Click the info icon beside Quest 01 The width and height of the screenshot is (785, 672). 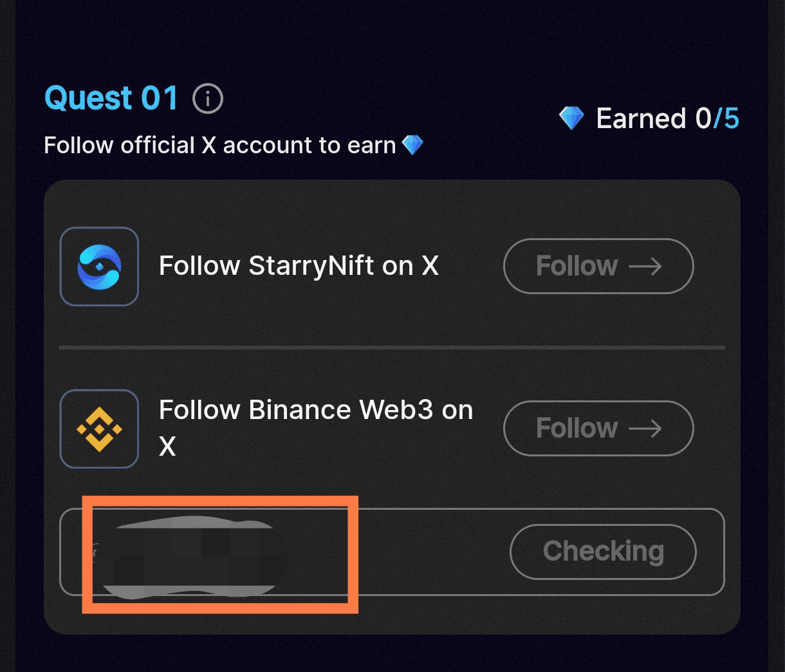[208, 99]
